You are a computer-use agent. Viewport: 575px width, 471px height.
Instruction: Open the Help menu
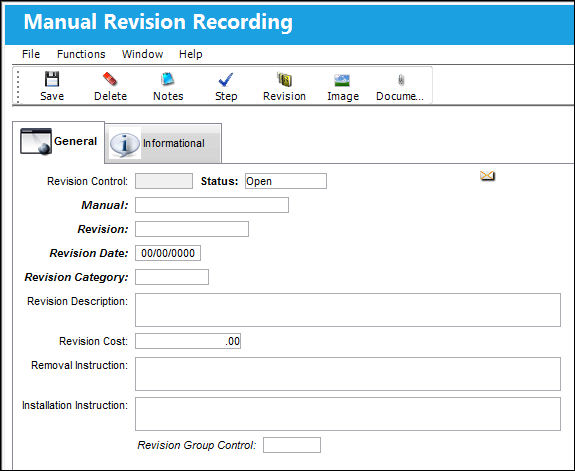[x=191, y=54]
